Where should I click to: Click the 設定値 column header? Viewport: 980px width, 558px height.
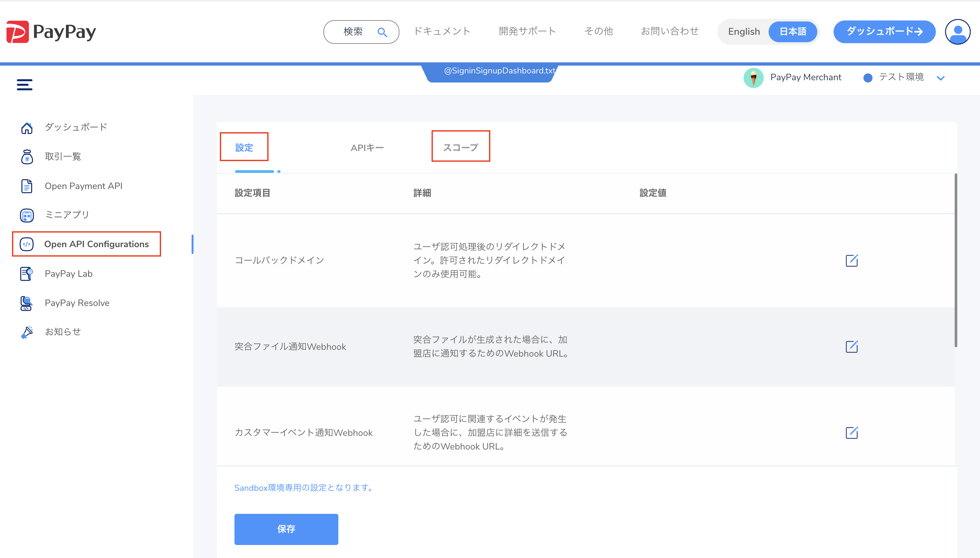(653, 193)
